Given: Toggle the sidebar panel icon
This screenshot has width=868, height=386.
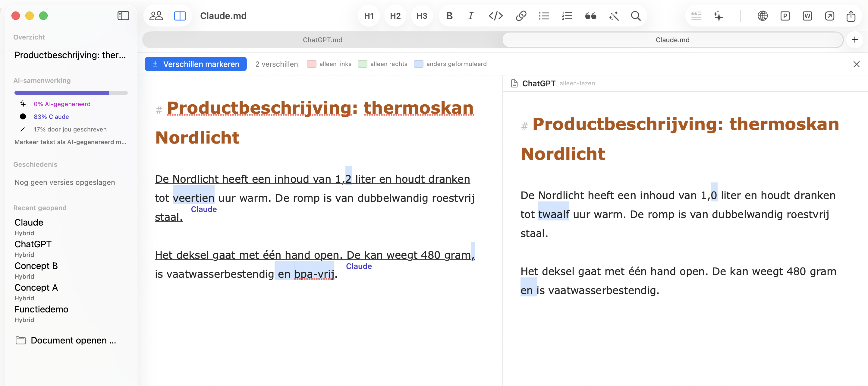Looking at the screenshot, I should [x=123, y=16].
